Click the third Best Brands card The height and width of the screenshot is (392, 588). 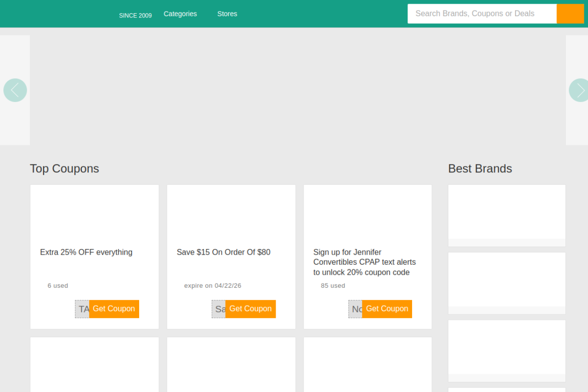click(x=507, y=347)
